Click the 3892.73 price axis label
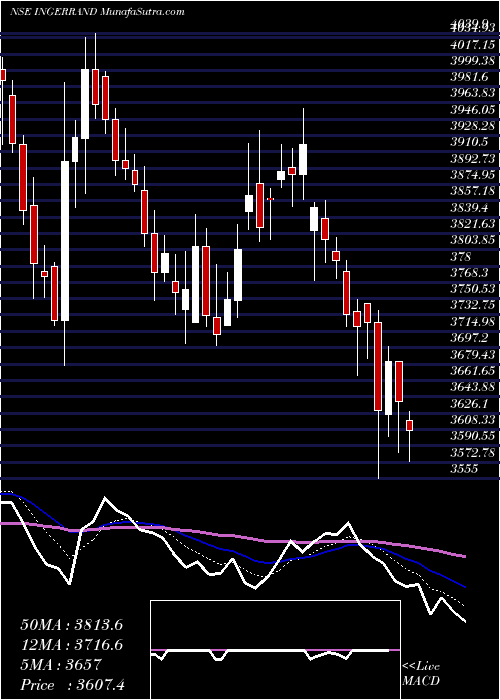This screenshot has height=700, width=500. point(473,158)
